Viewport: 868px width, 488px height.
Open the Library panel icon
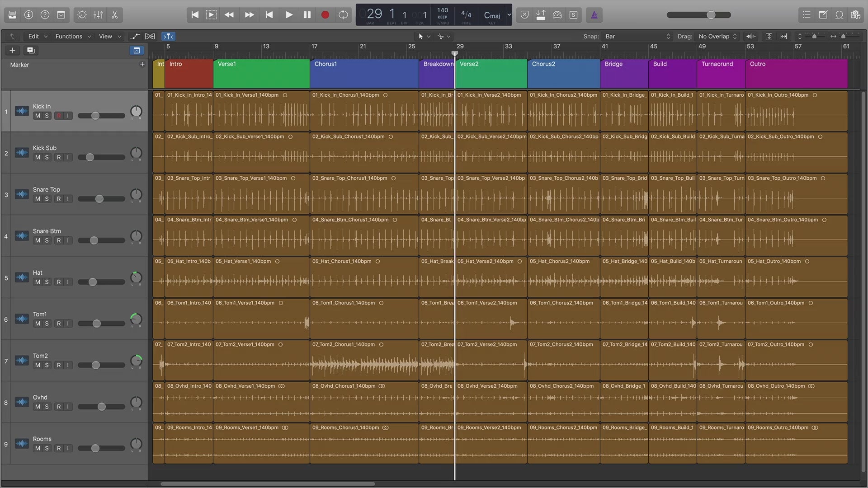[12, 15]
